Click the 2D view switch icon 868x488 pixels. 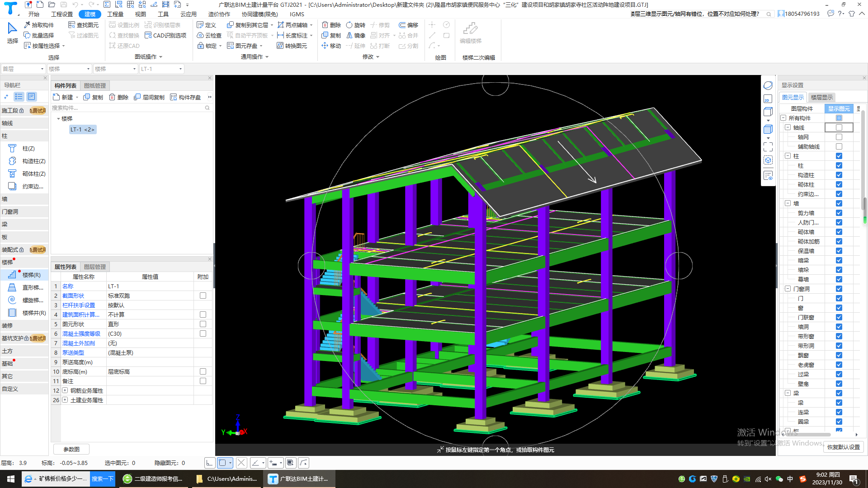(x=768, y=99)
